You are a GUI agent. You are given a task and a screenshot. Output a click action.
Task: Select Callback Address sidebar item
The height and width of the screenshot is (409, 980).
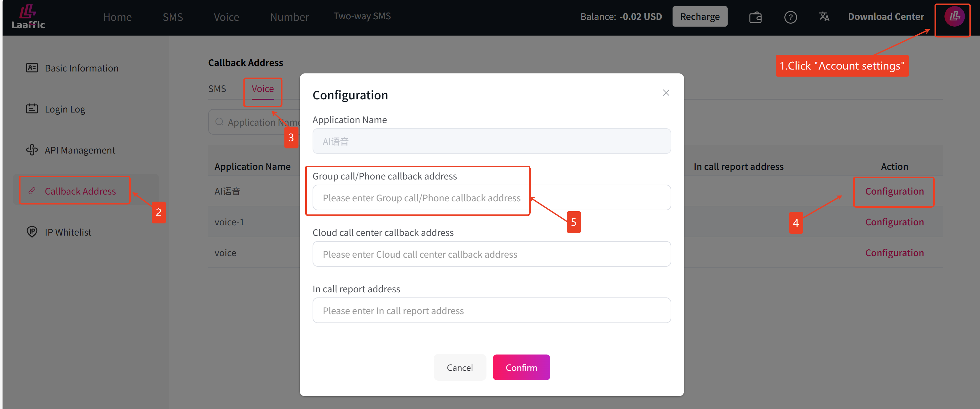80,191
